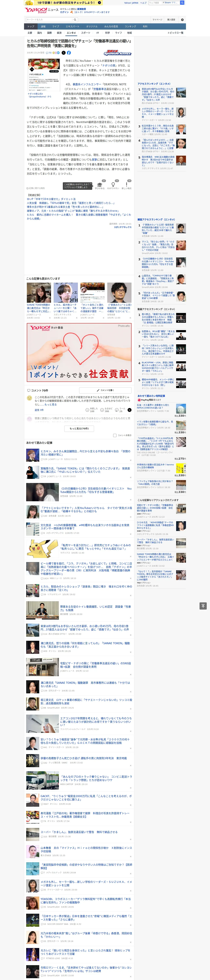React with 学びがある graduation cap icon
This screenshot has width=210, height=980.
pos(100,185)
